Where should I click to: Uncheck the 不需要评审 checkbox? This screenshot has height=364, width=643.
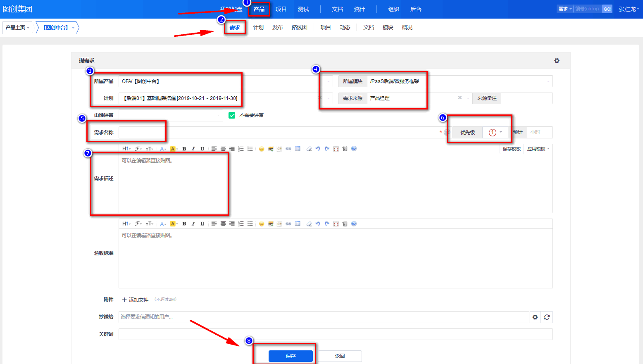pyautogui.click(x=232, y=115)
